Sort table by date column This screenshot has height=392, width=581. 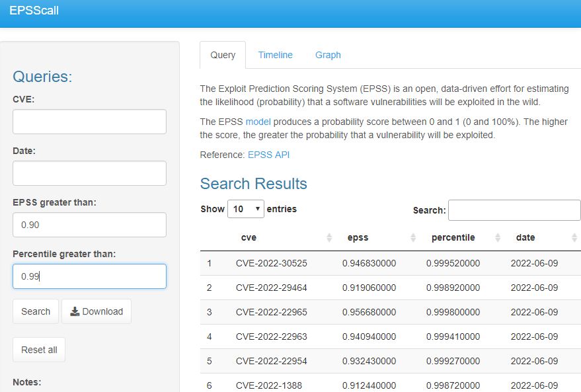click(525, 237)
